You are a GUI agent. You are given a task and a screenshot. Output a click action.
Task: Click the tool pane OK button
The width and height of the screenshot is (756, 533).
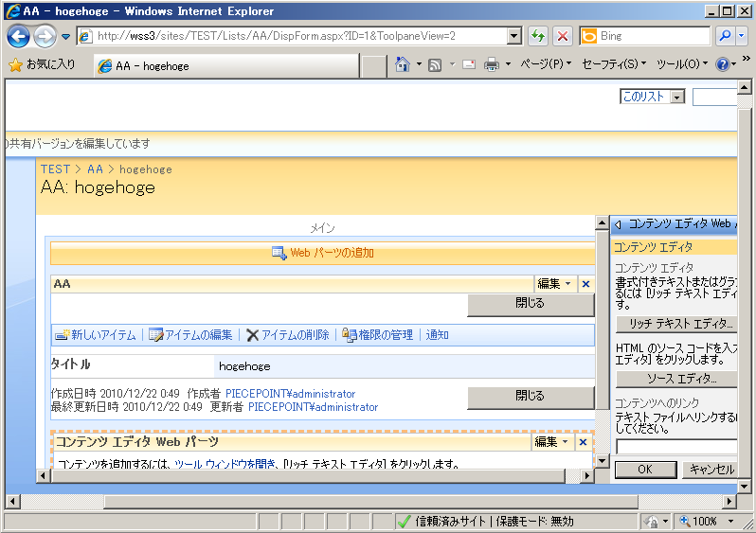(x=645, y=470)
